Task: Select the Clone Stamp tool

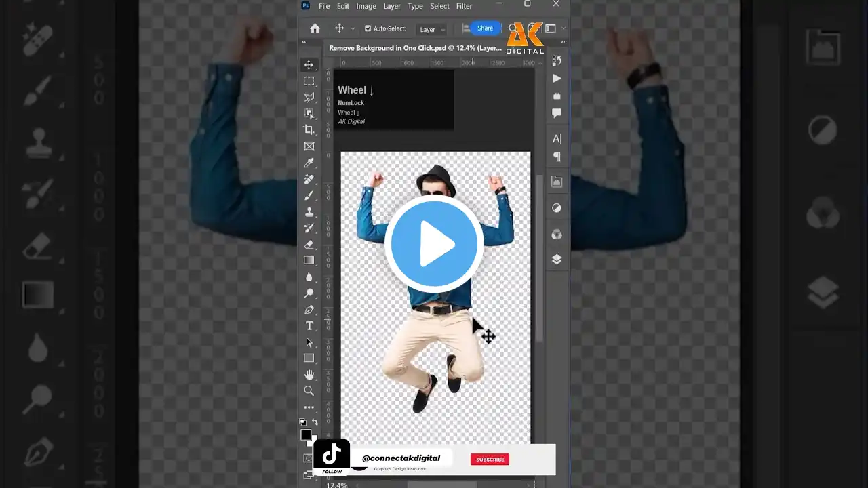Action: click(309, 211)
